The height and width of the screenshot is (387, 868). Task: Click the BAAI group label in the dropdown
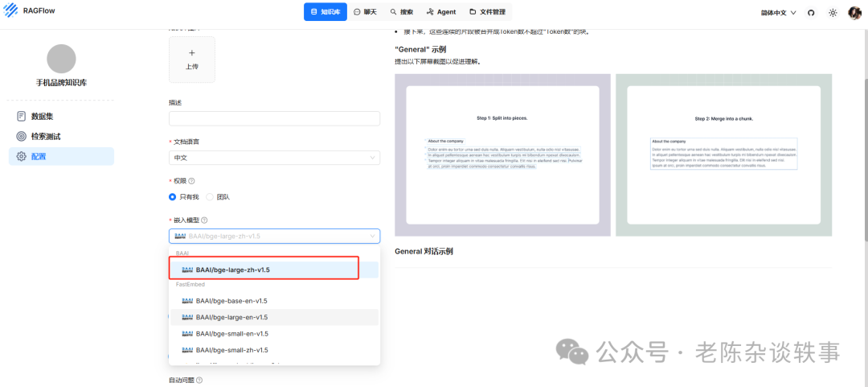click(182, 253)
